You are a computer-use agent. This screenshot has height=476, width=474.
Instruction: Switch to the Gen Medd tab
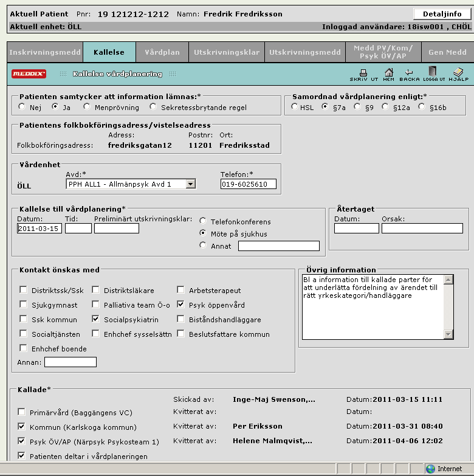point(447,52)
